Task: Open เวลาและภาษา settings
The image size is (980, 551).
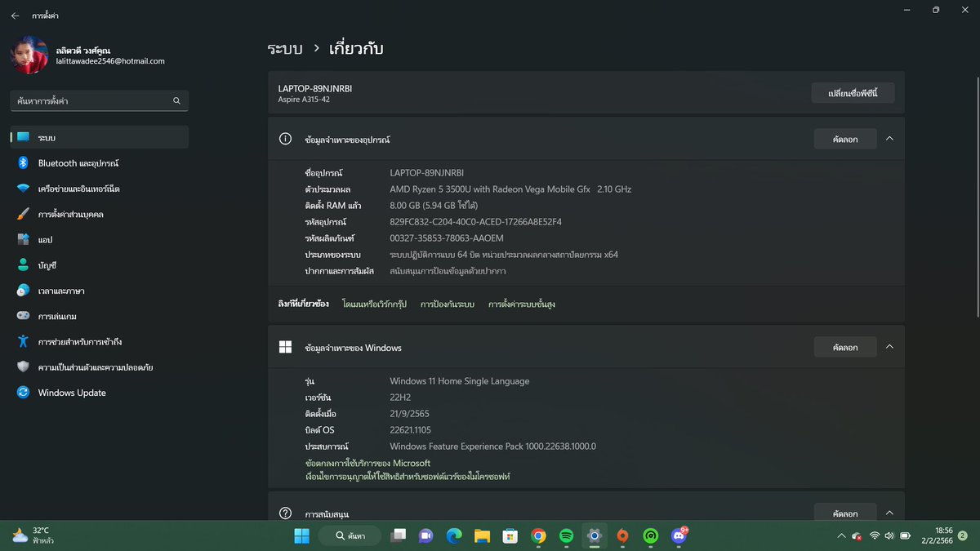Action: [x=100, y=291]
